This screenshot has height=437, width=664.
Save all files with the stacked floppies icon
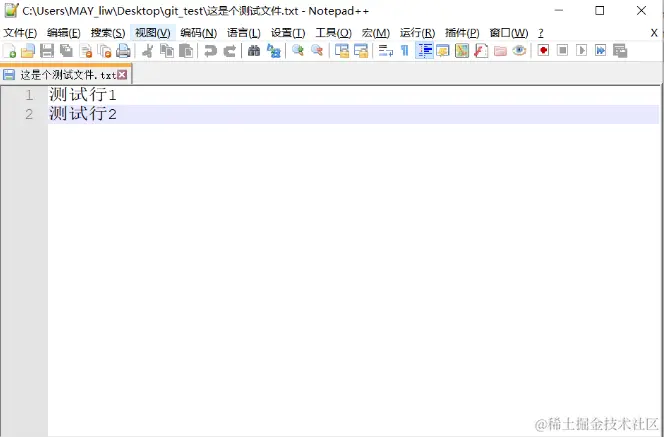point(66,51)
